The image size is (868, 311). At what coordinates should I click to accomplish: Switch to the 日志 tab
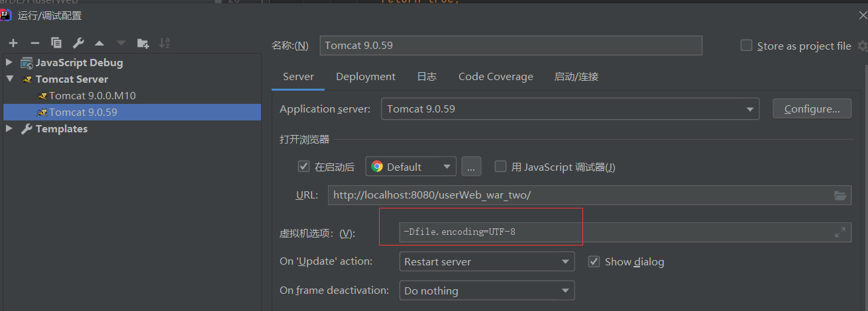[427, 77]
